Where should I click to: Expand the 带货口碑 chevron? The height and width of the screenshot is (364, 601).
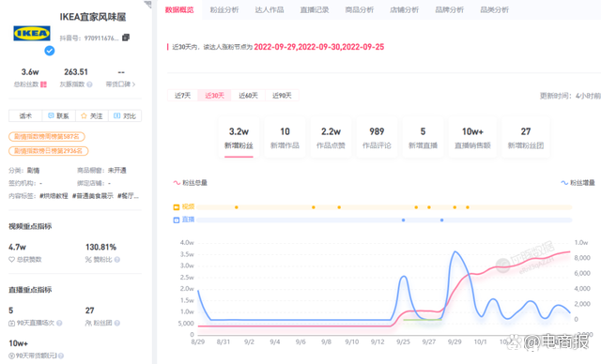tap(133, 84)
